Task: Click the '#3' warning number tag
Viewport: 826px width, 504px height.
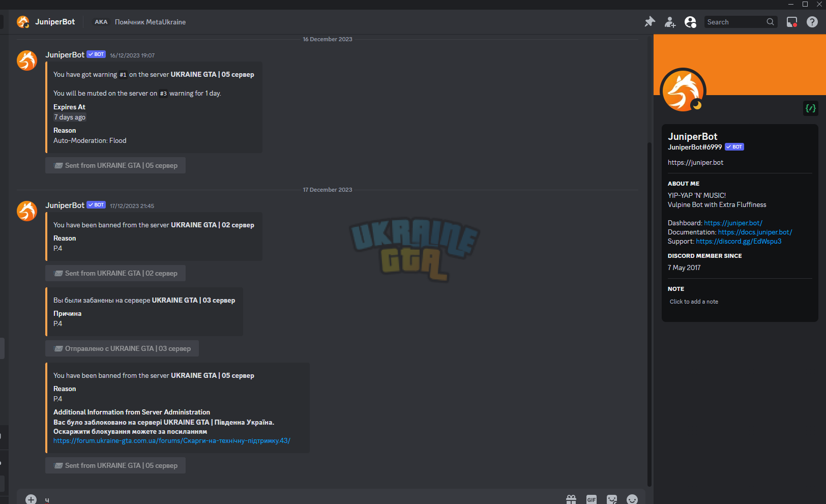Action: [163, 94]
